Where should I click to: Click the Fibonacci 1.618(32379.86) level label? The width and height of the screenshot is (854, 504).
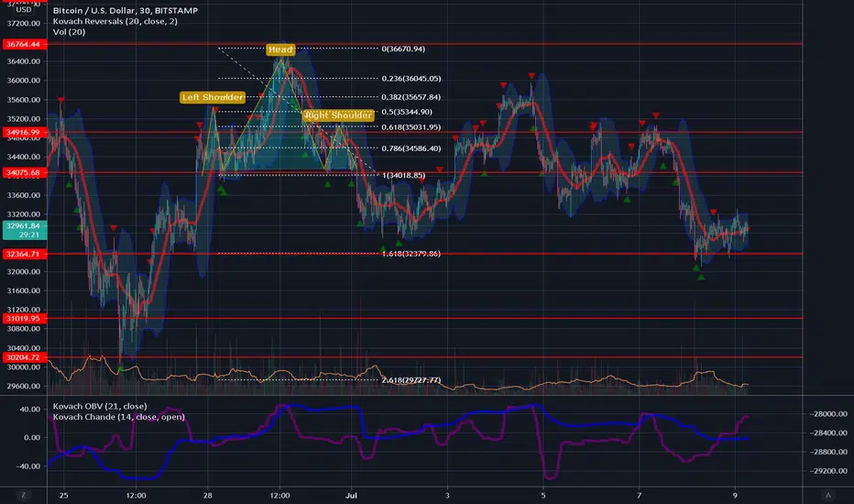pyautogui.click(x=411, y=253)
